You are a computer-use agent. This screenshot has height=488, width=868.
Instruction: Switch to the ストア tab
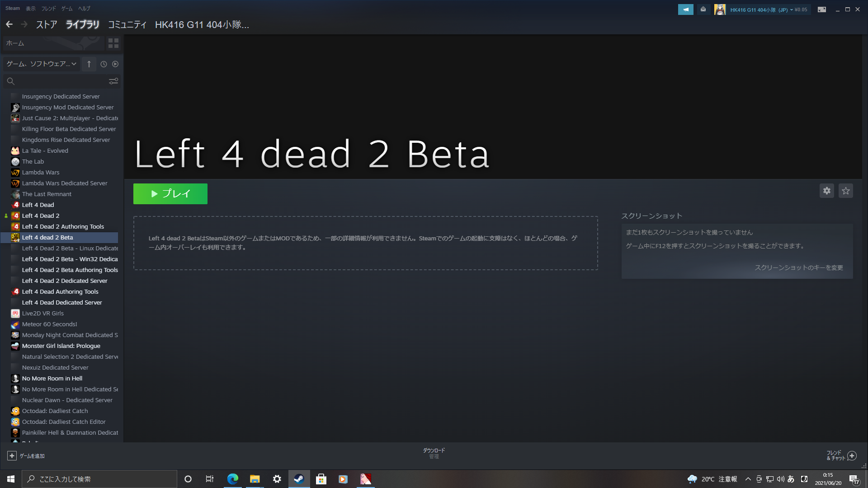46,24
